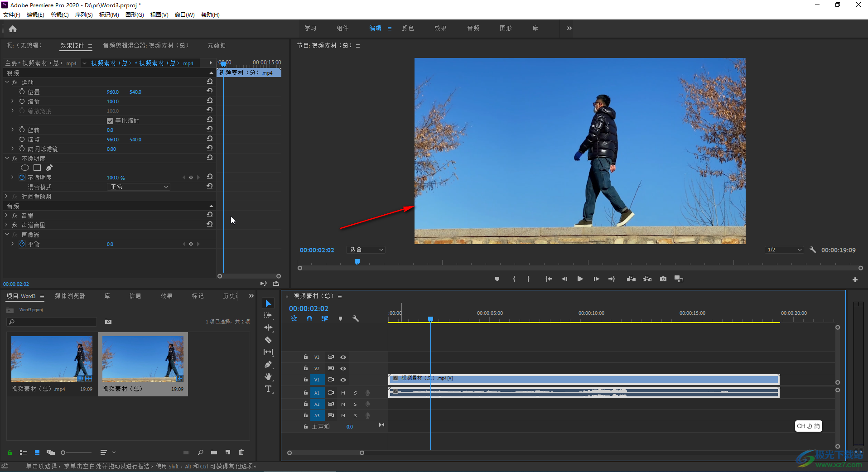Create an ellipse opacity mask
The width and height of the screenshot is (868, 472).
25,168
